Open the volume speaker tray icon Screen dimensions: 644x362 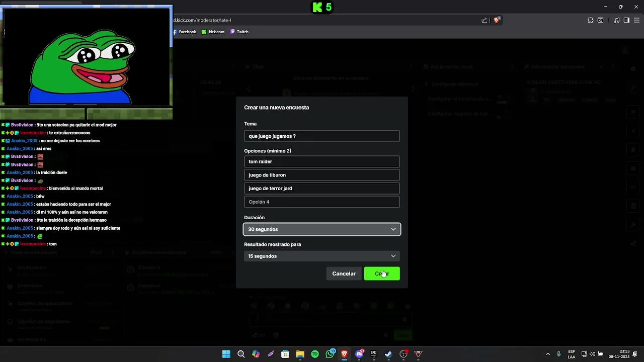pyautogui.click(x=592, y=354)
